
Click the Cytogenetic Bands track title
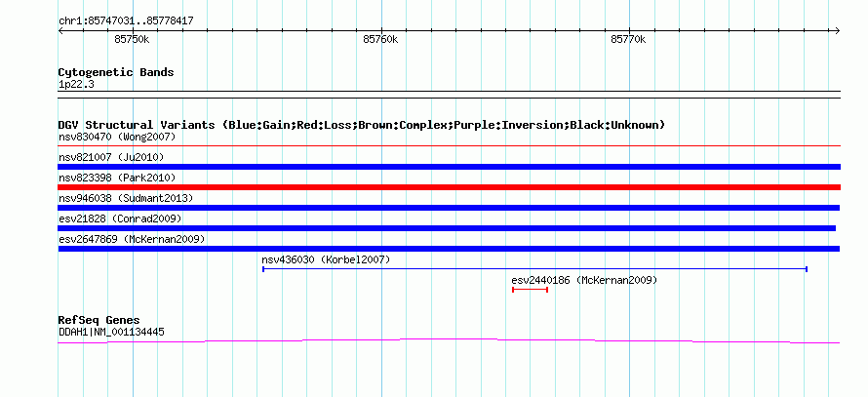[116, 72]
